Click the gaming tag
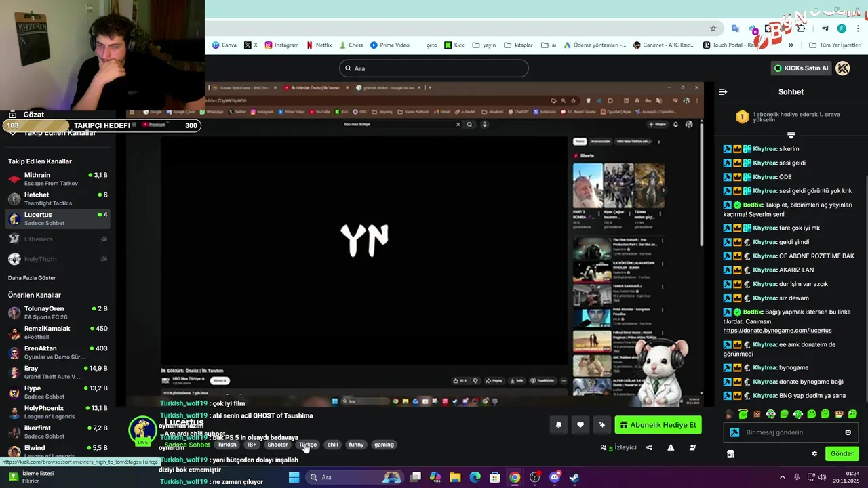This screenshot has width=868, height=488. coord(384,445)
